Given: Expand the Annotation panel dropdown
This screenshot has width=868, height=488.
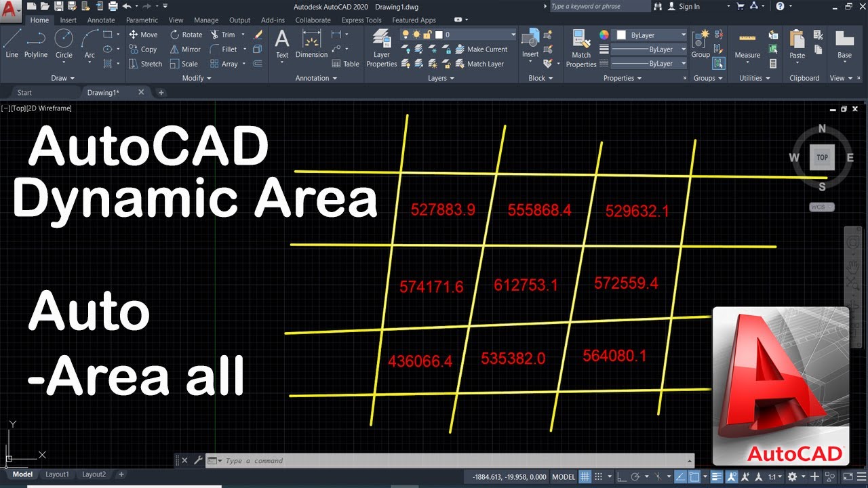Looking at the screenshot, I should (x=316, y=78).
